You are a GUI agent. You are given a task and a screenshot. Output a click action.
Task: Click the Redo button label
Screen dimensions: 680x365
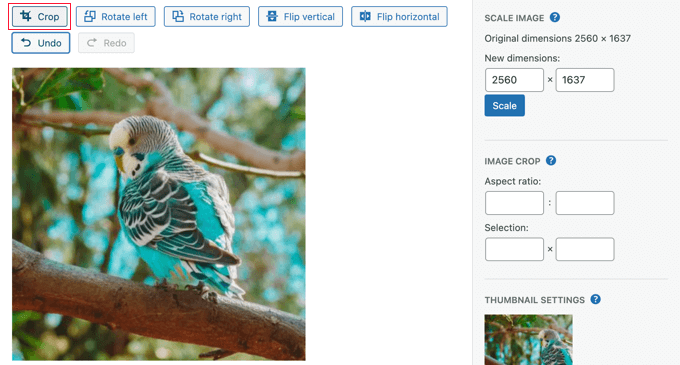click(115, 43)
